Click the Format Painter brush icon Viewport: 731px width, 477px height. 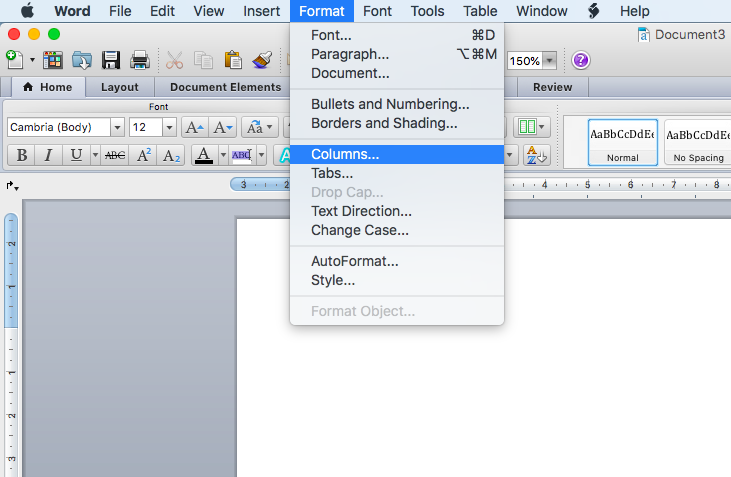tap(264, 60)
